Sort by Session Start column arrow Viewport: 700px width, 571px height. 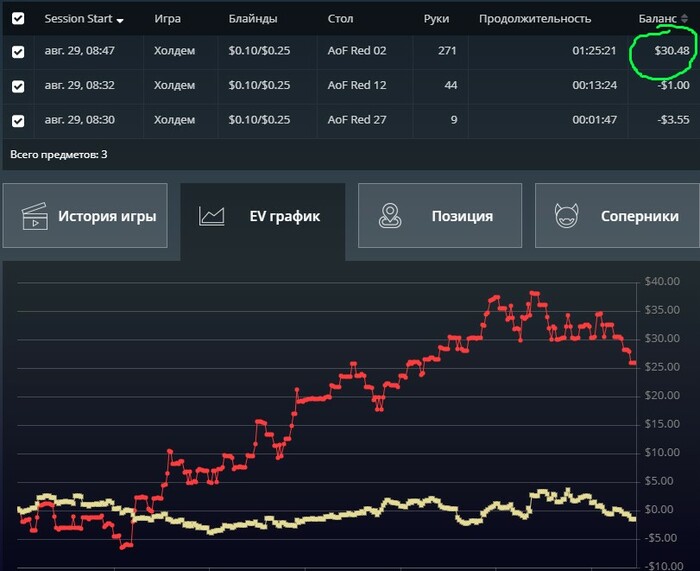click(x=120, y=21)
